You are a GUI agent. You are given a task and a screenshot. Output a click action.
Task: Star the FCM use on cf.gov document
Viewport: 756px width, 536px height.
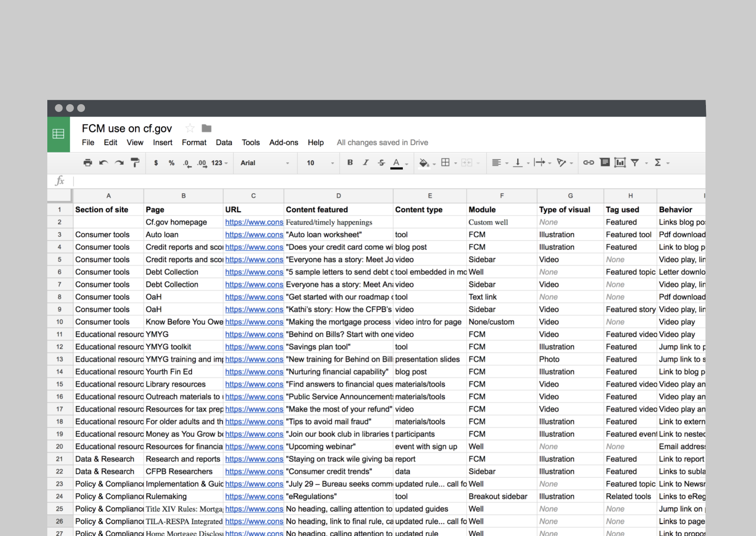pyautogui.click(x=190, y=128)
